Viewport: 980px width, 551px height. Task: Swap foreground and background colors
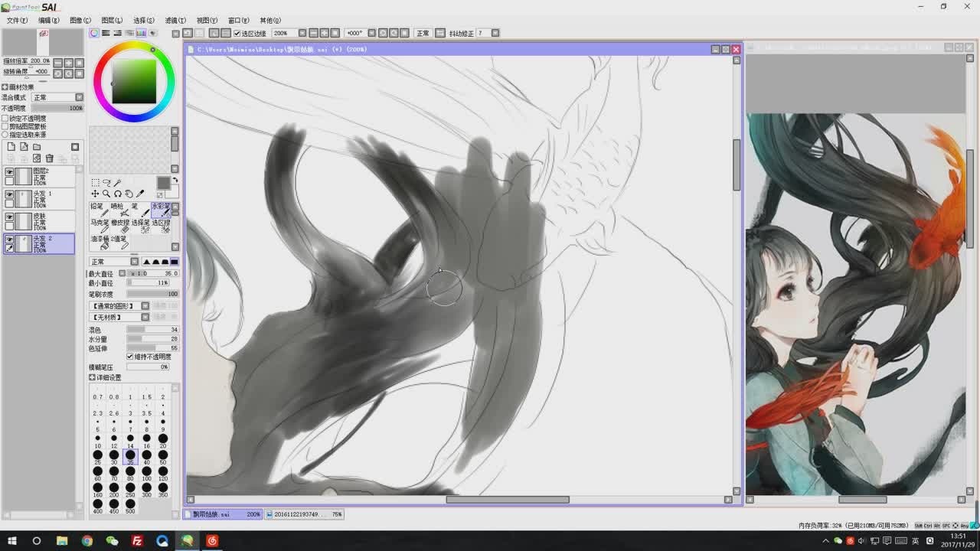point(175,181)
